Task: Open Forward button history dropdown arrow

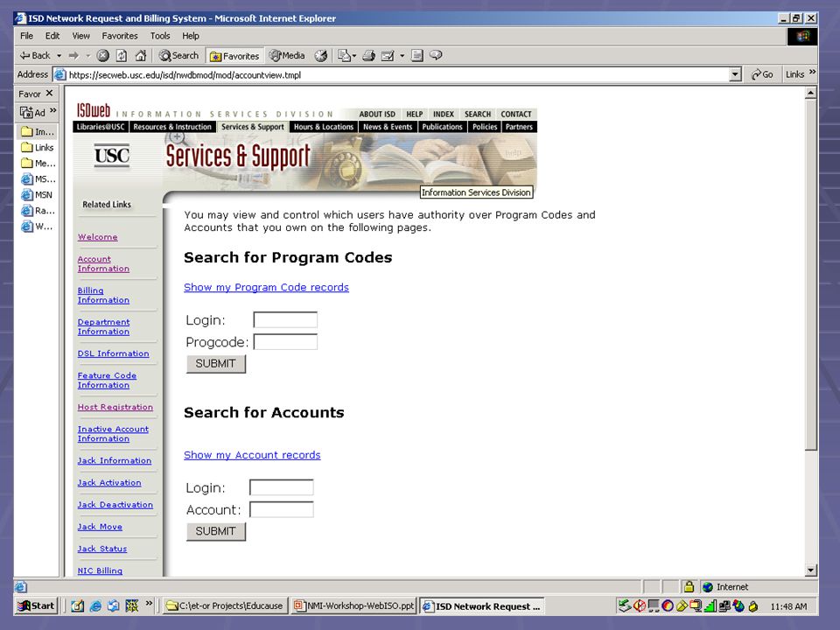Action: coord(87,55)
